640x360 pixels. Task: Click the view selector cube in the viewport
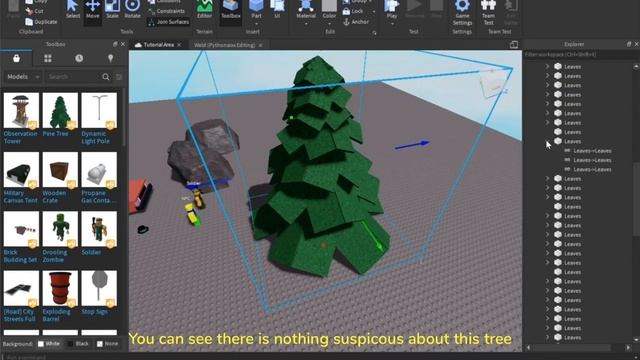tap(494, 86)
